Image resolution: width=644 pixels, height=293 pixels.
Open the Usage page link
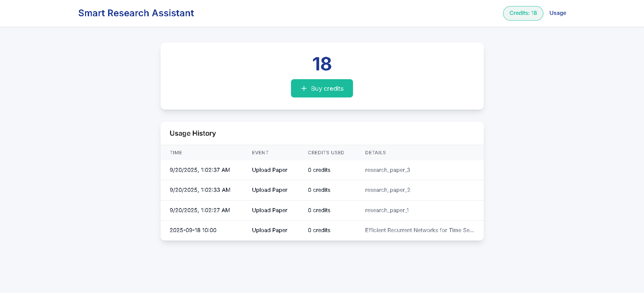558,13
